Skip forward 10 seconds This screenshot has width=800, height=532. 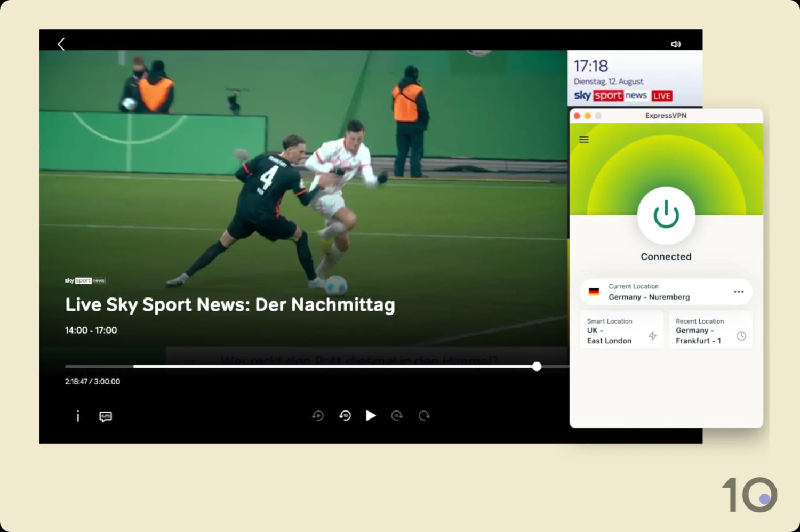(397, 415)
